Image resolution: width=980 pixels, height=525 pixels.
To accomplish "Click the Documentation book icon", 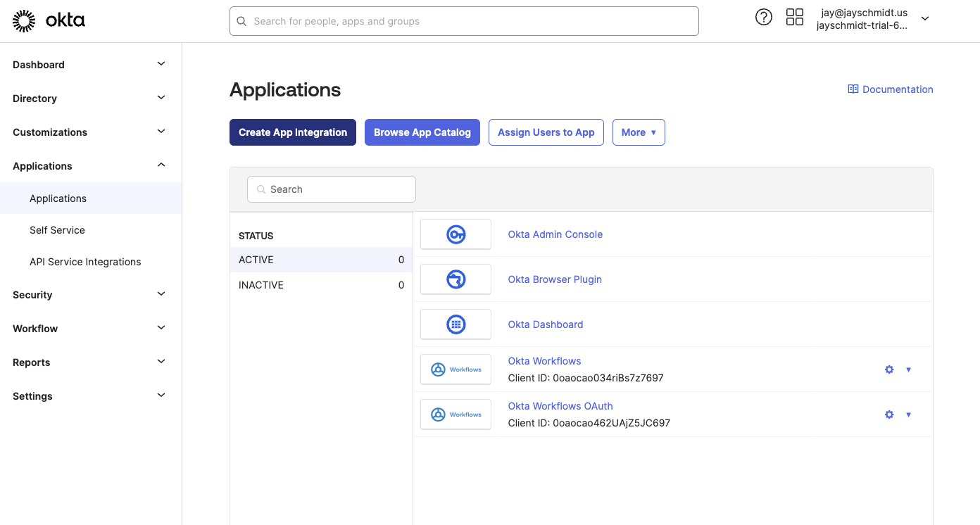I will [853, 89].
